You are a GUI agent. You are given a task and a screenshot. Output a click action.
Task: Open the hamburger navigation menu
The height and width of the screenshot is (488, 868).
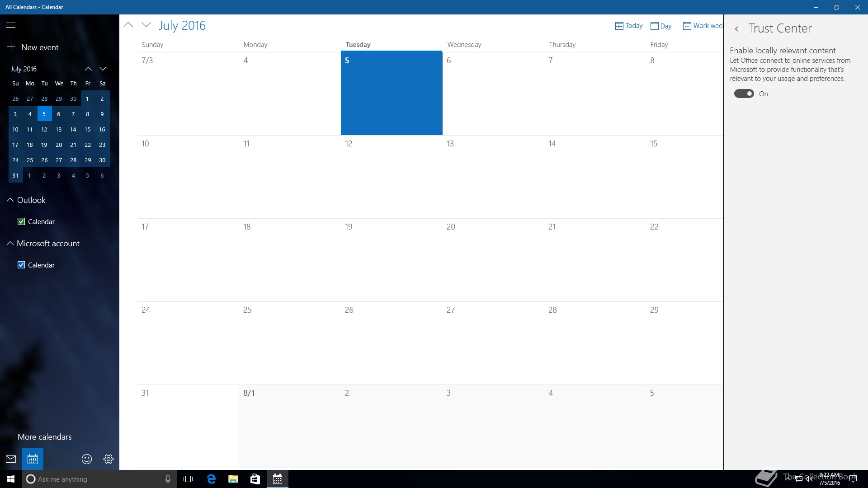point(11,25)
